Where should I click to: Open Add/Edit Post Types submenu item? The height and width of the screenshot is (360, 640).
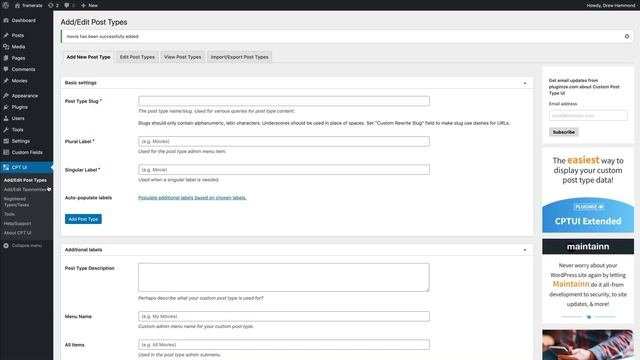(25, 180)
